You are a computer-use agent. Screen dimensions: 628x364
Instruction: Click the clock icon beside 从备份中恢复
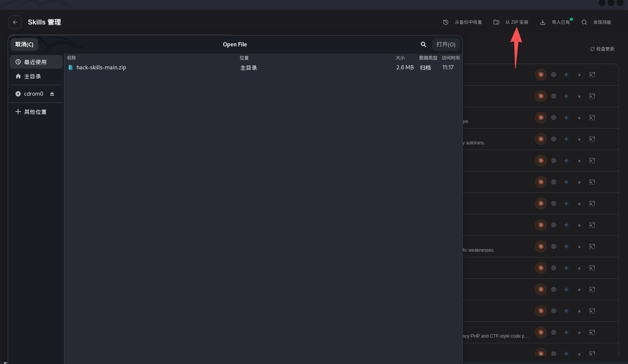coord(445,22)
